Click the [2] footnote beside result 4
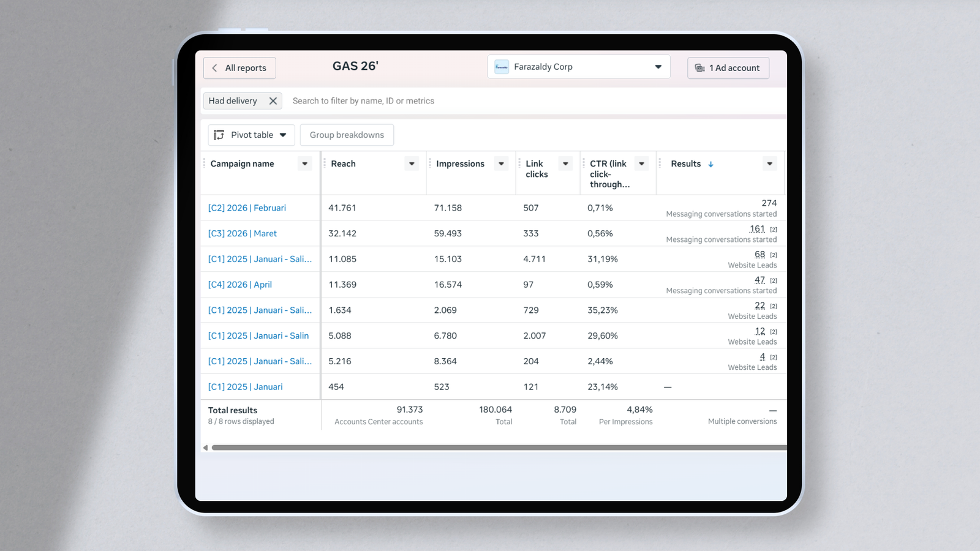Screen dimensions: 980x551 774,358
